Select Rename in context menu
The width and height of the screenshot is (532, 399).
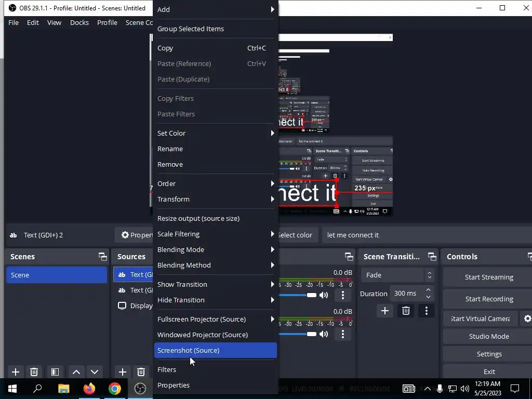point(216,149)
